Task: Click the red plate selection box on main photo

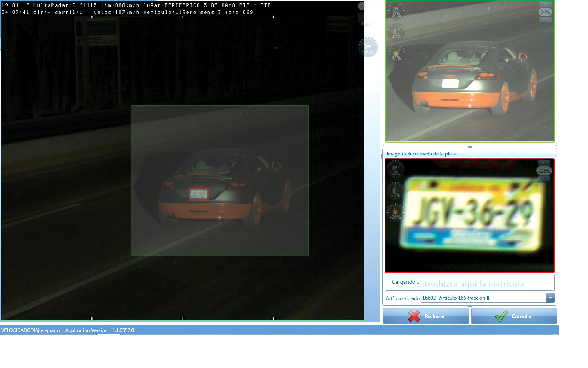Action: click(199, 194)
